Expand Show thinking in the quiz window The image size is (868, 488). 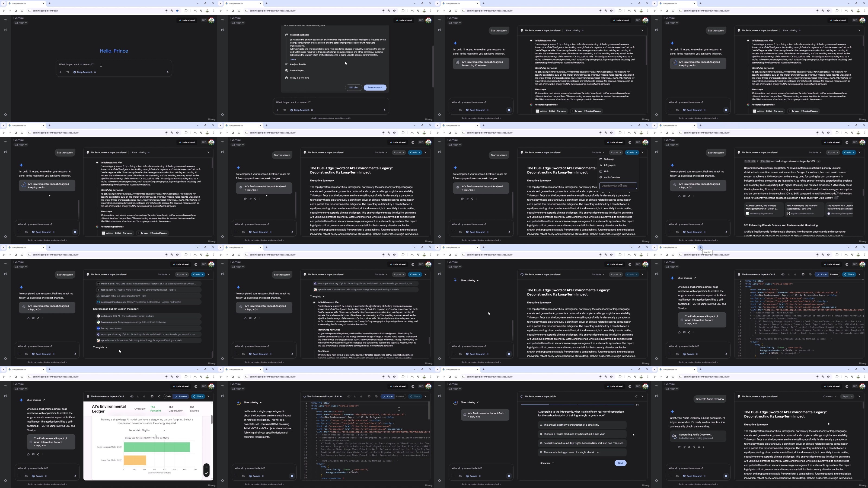tap(470, 402)
